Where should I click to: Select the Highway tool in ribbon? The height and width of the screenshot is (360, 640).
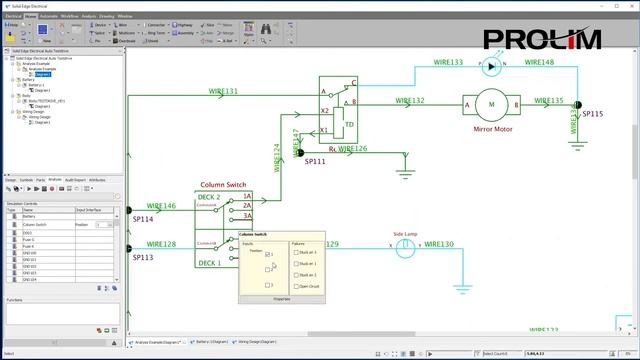click(x=182, y=25)
